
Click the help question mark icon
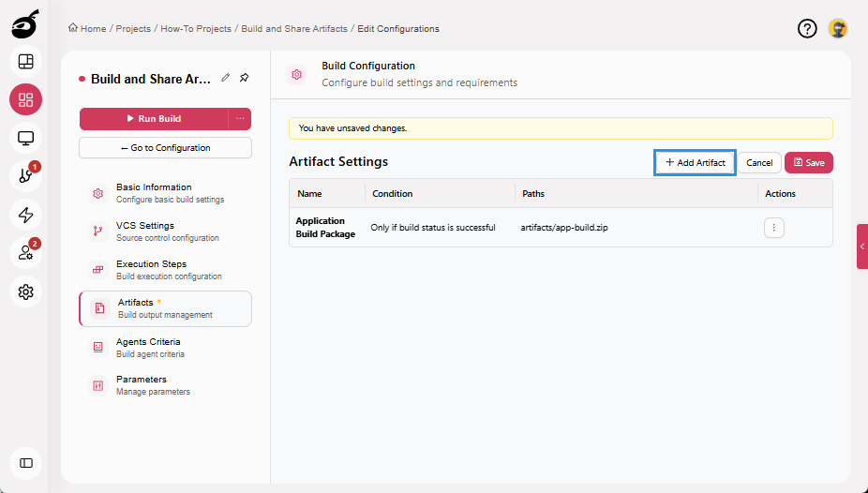(807, 28)
